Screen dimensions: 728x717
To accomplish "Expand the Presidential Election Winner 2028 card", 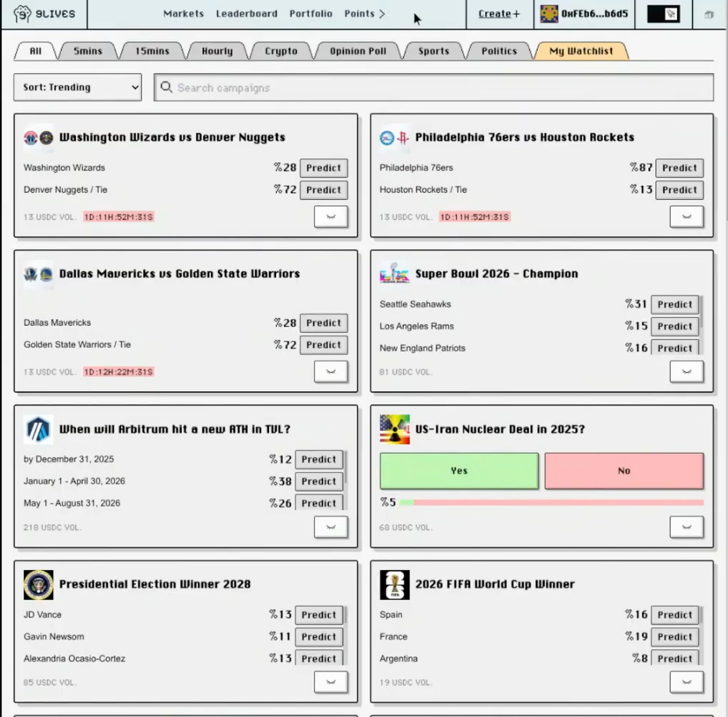I will coord(330,682).
